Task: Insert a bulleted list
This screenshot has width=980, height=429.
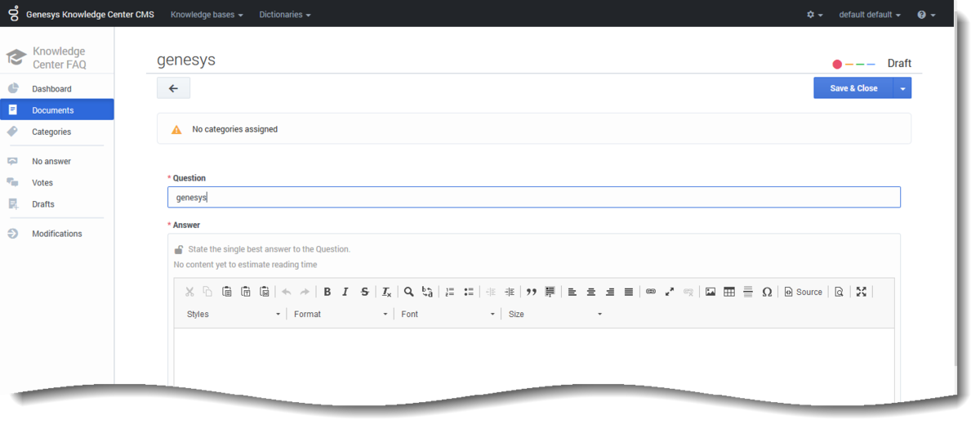Action: coord(469,292)
